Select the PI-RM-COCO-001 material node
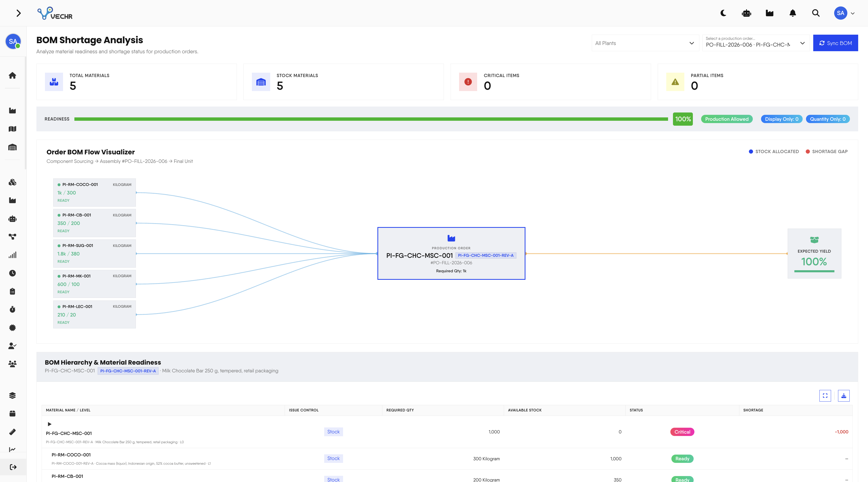Image resolution: width=868 pixels, height=482 pixels. tap(94, 192)
